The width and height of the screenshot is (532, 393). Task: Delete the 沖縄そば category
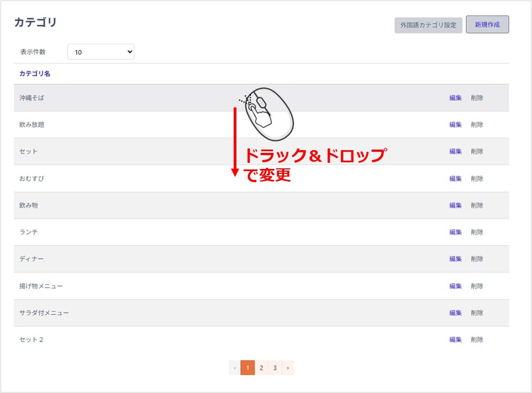[x=477, y=98]
